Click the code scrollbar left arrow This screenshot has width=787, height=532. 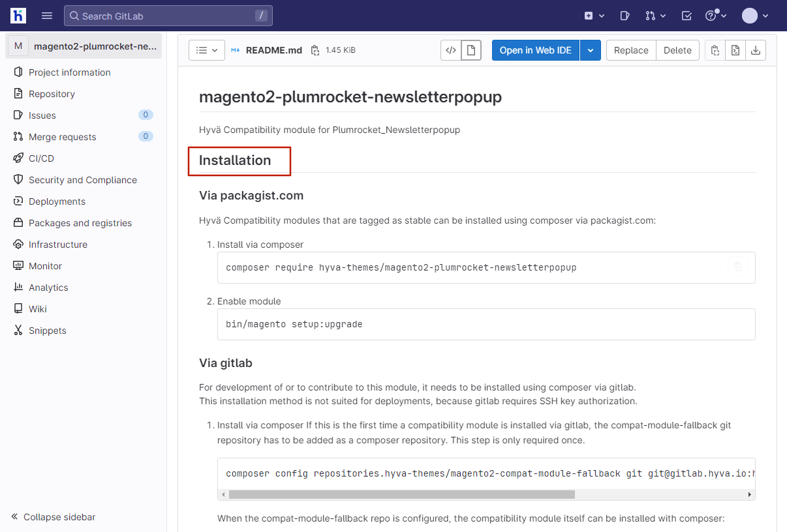tap(223, 495)
